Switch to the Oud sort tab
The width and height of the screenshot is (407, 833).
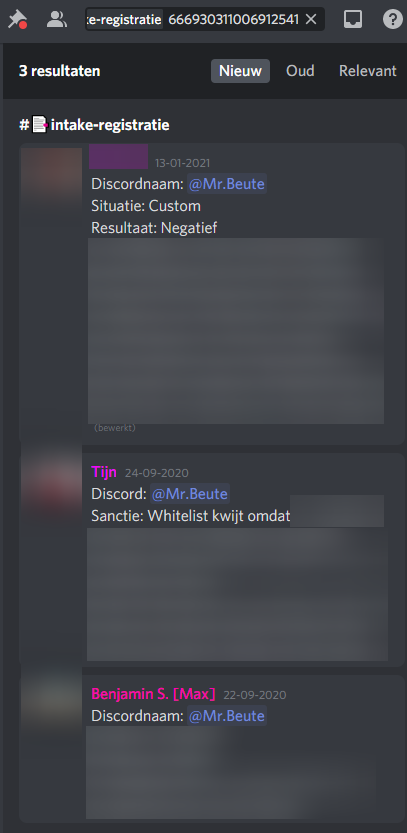(x=300, y=71)
